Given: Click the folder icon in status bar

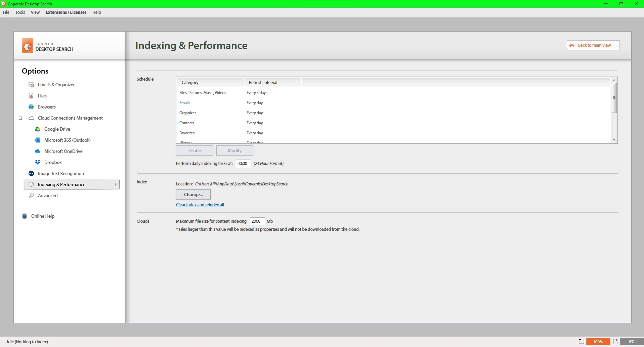Looking at the screenshot, I should click(582, 342).
